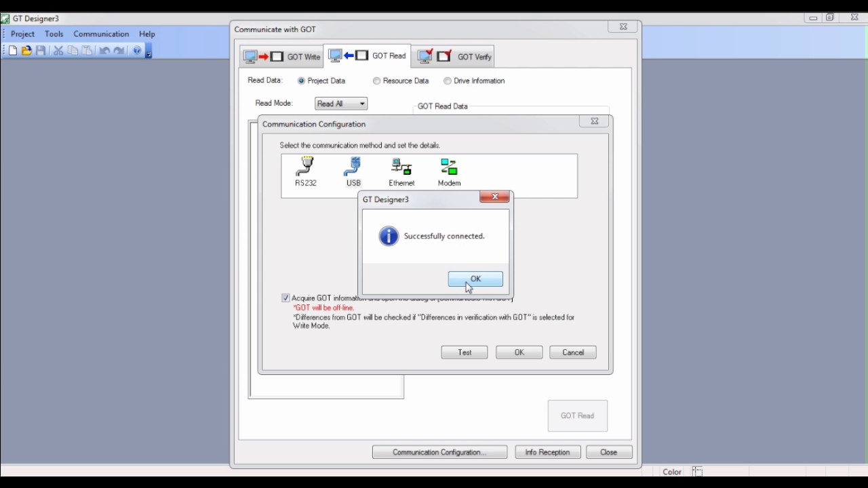Close the Communication Configuration dialog with X
The image size is (868, 488).
click(x=595, y=121)
